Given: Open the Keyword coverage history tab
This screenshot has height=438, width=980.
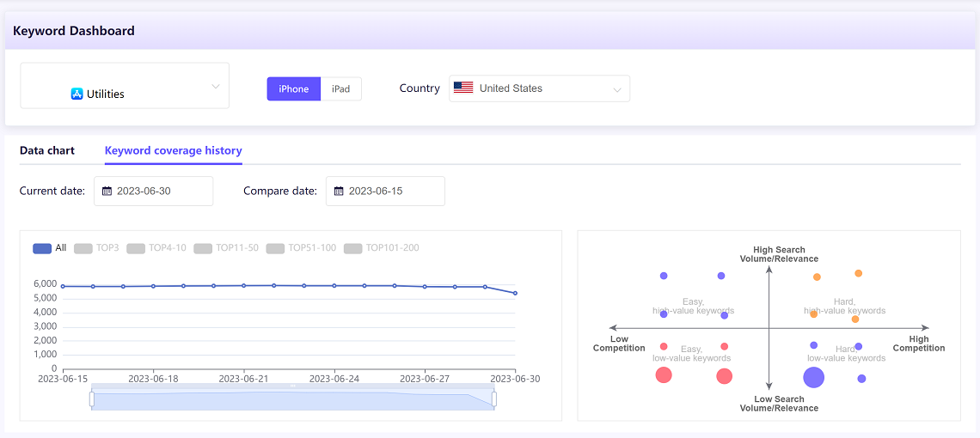Looking at the screenshot, I should (x=173, y=150).
